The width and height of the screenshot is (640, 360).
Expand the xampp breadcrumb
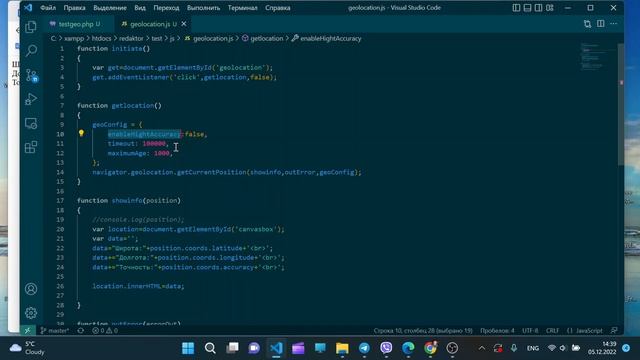tap(74, 38)
